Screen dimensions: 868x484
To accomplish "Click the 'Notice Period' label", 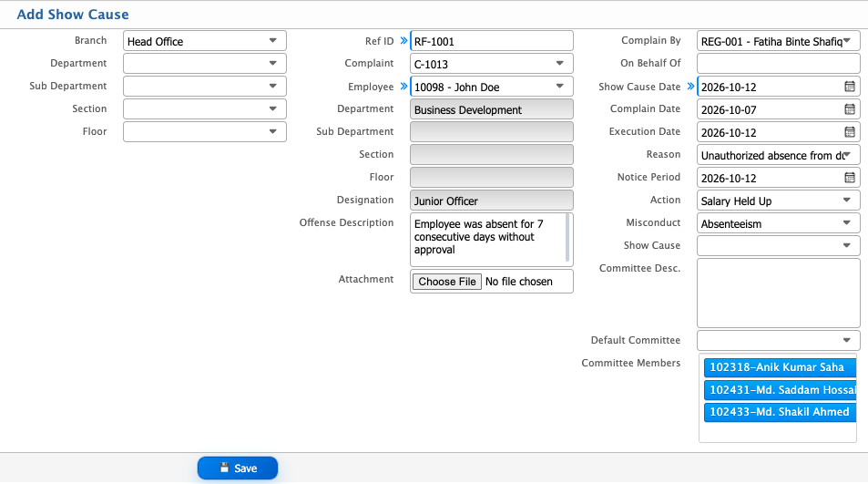I will click(648, 177).
